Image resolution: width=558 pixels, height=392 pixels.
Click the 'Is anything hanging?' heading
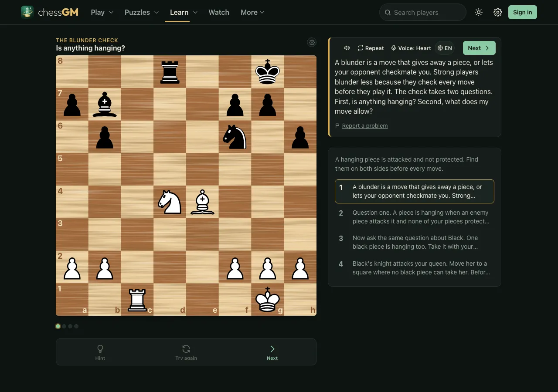[90, 48]
